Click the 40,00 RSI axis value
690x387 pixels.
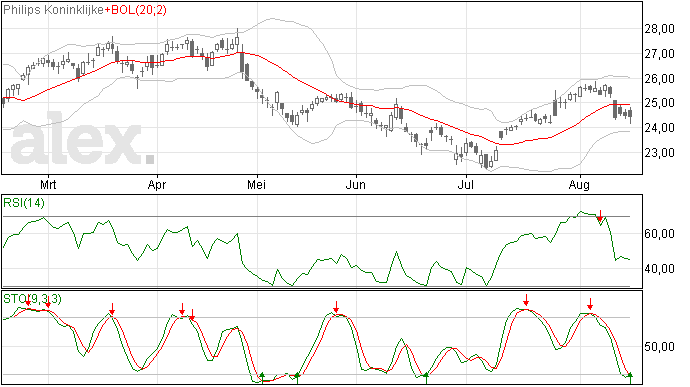point(660,269)
